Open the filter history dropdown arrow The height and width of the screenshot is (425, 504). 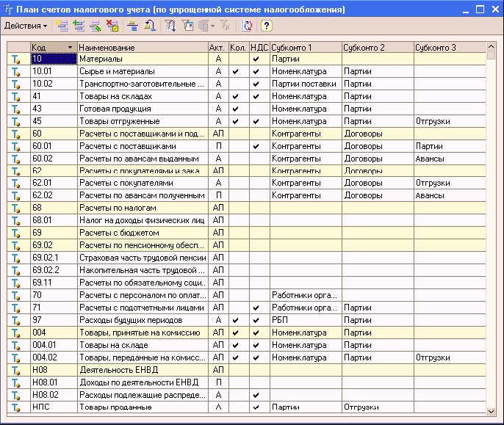tap(213, 26)
